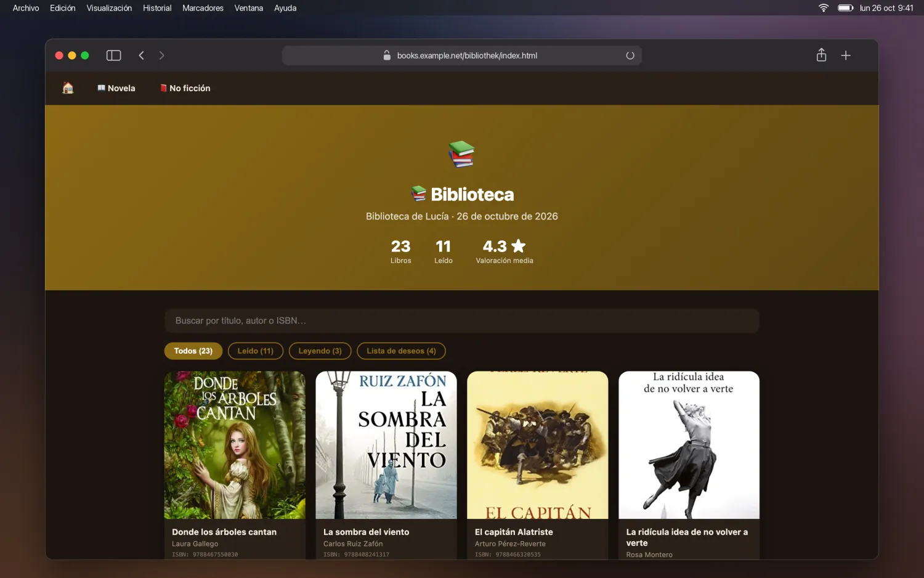The image size is (924, 578).
Task: Open the Share sheet icon
Action: (x=821, y=55)
